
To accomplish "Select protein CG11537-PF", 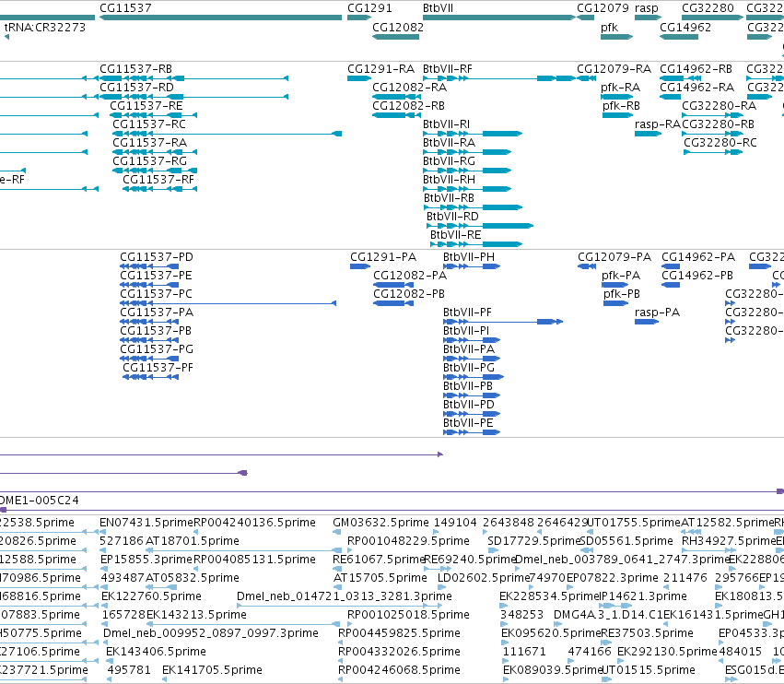I will click(x=158, y=368).
